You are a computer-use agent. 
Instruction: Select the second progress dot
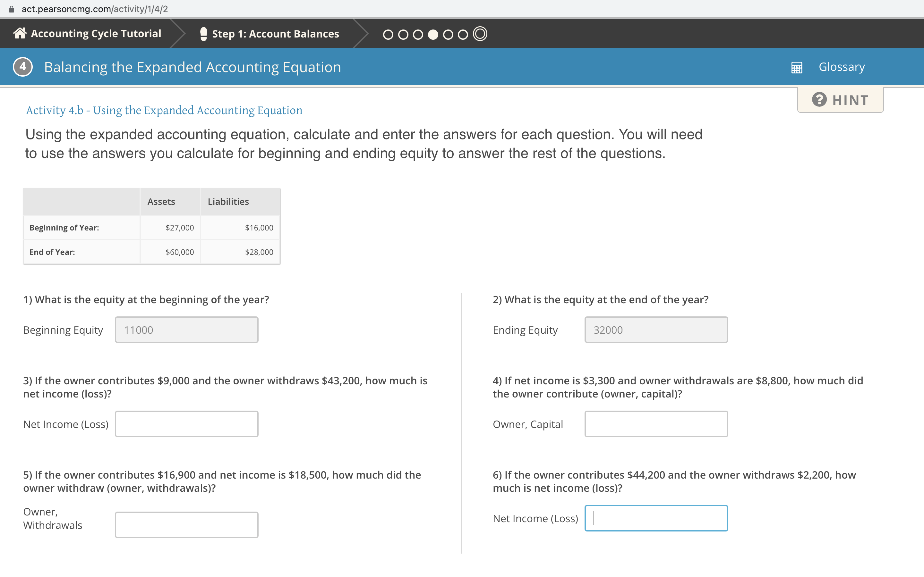click(403, 34)
